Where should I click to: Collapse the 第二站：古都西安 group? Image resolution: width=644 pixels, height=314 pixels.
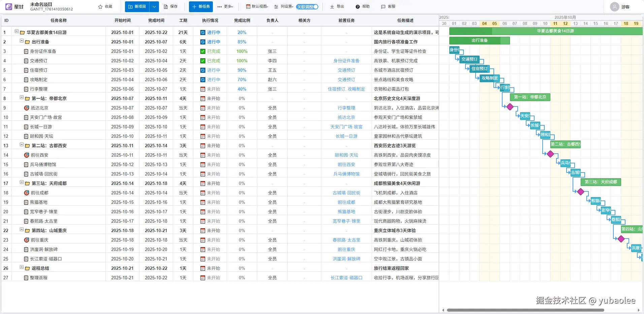[x=22, y=145]
